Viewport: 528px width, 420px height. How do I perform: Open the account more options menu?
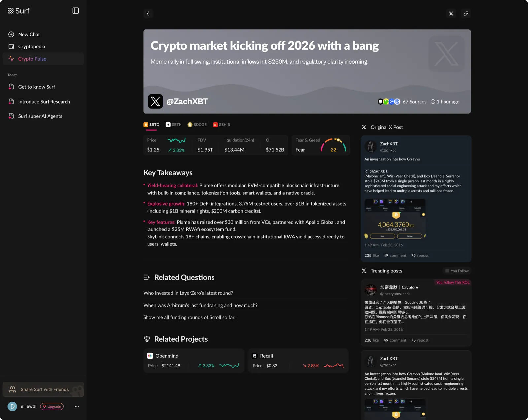pyautogui.click(x=77, y=406)
